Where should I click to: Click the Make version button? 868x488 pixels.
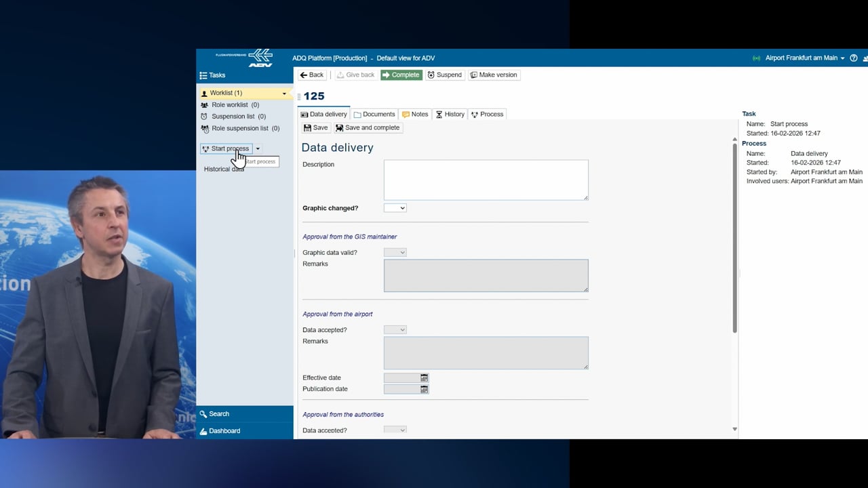click(494, 75)
